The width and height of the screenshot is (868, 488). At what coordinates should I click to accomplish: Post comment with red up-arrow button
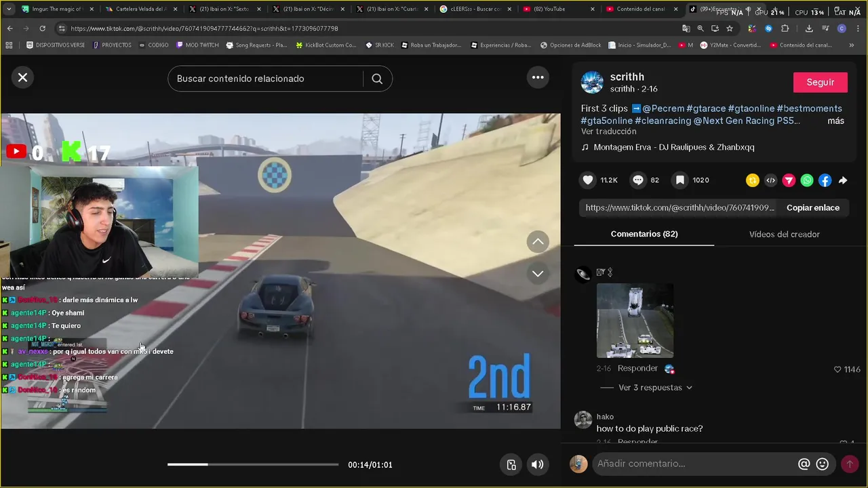[849, 464]
